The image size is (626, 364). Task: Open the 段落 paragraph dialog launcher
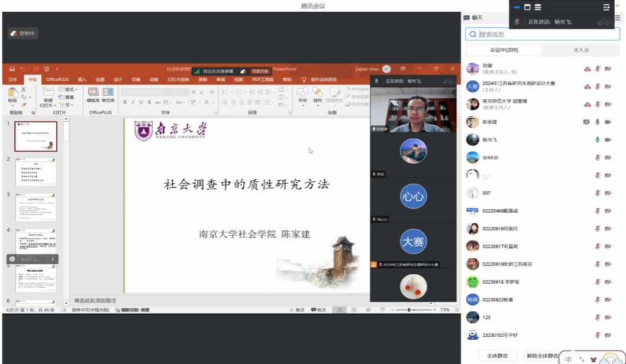click(x=290, y=113)
